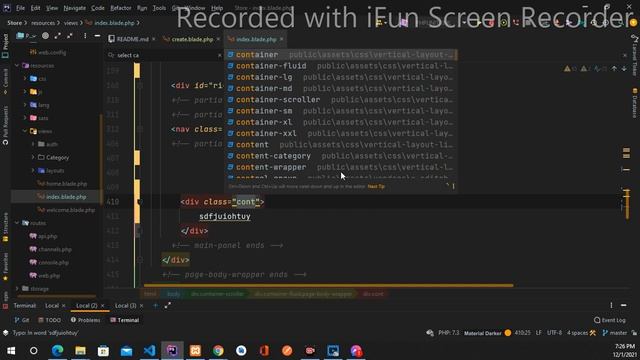The width and height of the screenshot is (640, 360).
Task: Expand the Category folder
Action: click(33, 157)
